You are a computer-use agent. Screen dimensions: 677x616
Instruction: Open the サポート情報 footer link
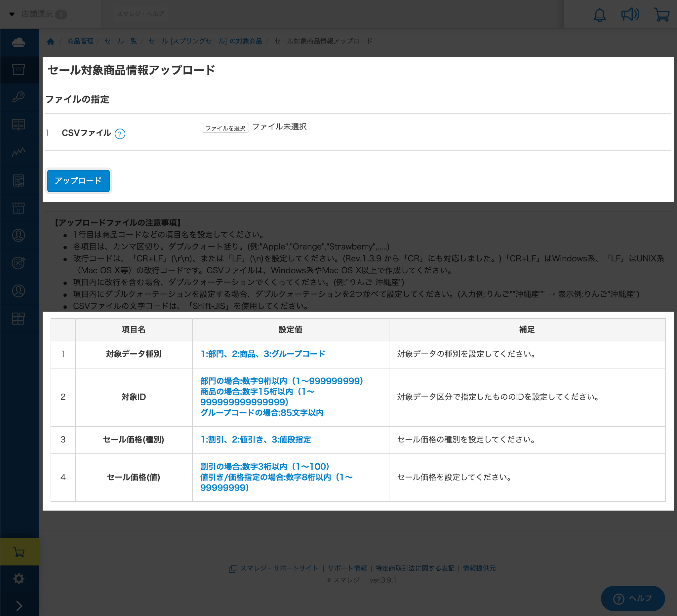pos(347,568)
